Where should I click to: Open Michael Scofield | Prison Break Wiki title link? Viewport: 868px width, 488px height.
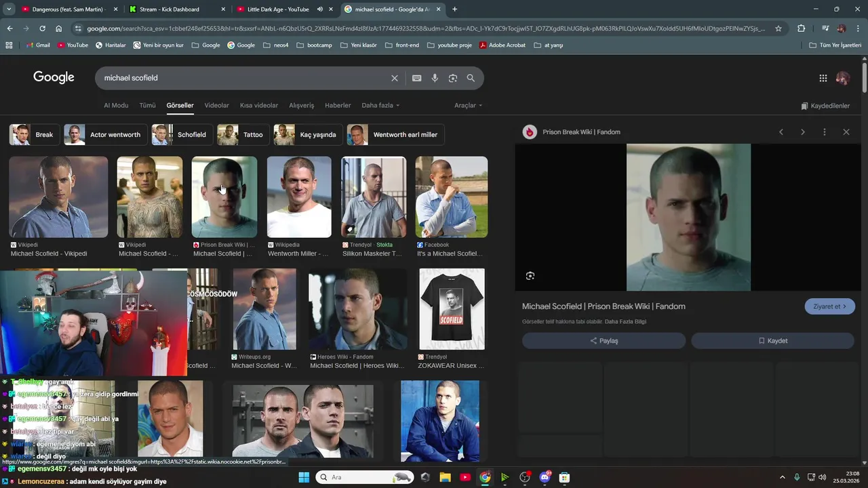[604, 306]
